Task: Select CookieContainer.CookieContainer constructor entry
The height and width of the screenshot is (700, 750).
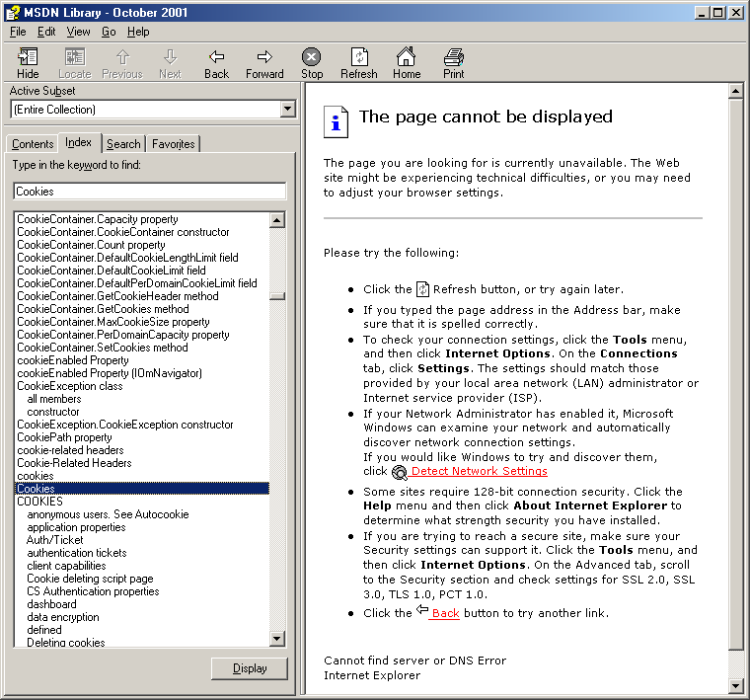Action: 123,232
